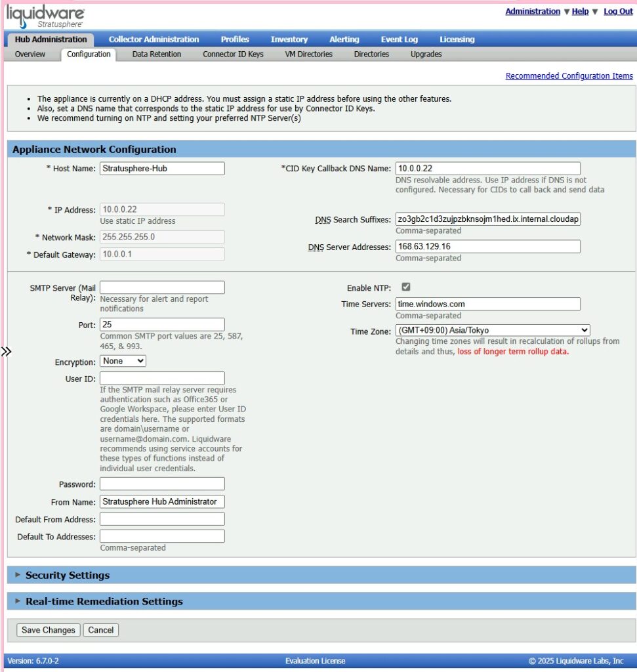Open the Encryption dropdown
Image resolution: width=637 pixels, height=672 pixels.
[x=123, y=361]
